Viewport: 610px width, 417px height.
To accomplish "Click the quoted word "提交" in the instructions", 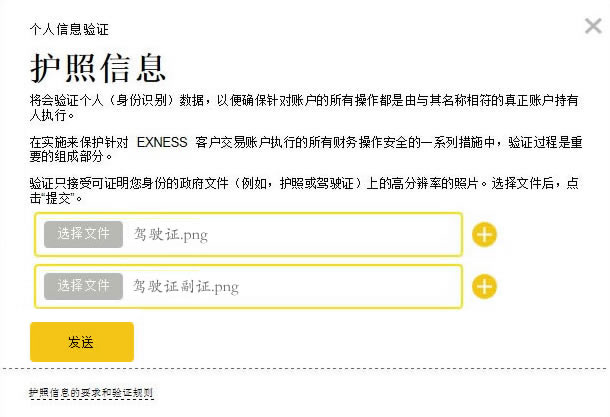I will (x=58, y=199).
